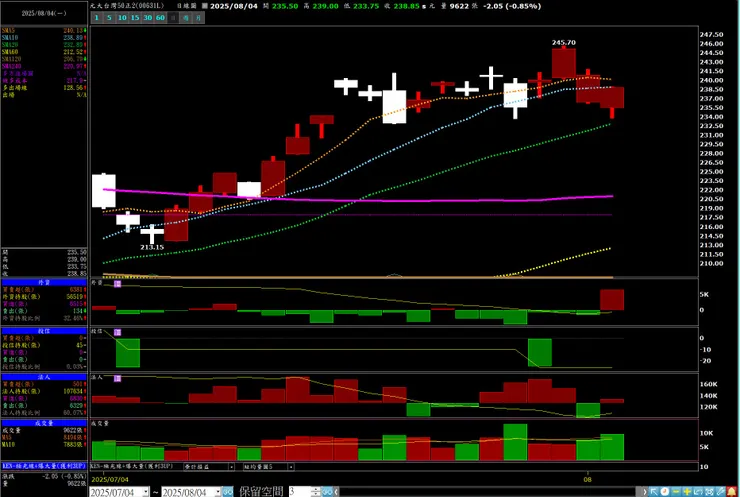Viewport: 740px width, 497px height.
Task: Click the SMA20 legend row
Action: pos(44,45)
